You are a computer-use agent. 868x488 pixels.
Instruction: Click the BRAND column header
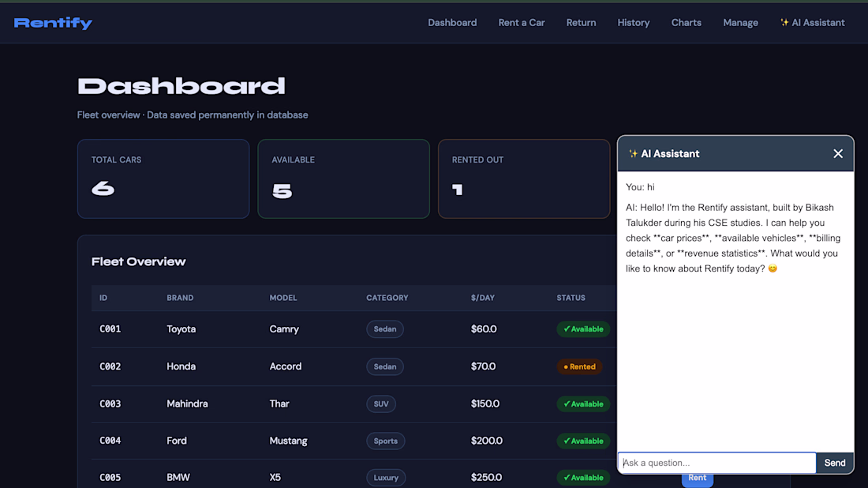(x=180, y=298)
